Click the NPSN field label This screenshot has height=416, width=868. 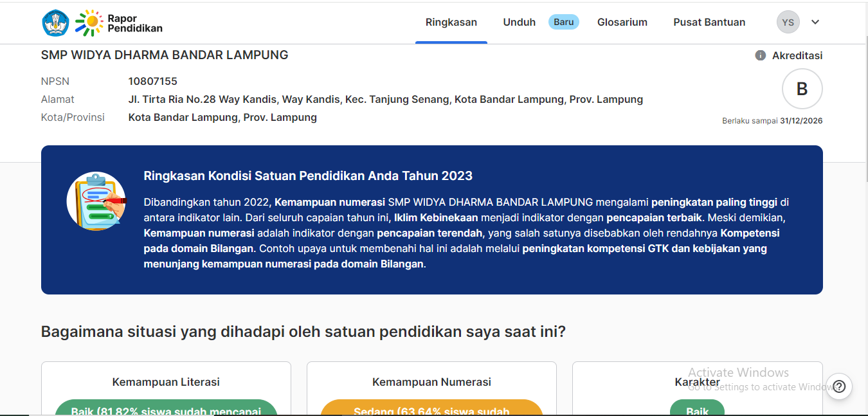(55, 82)
